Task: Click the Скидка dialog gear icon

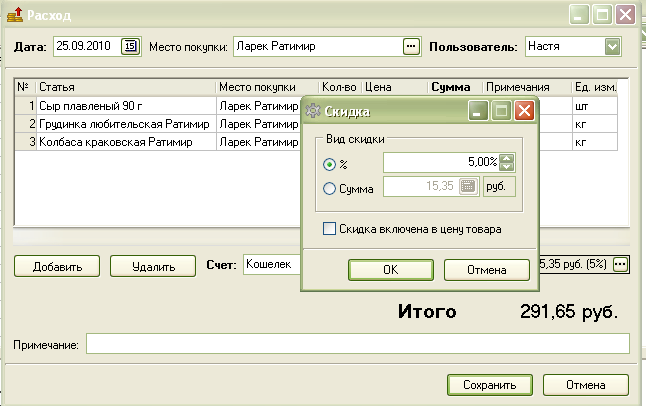Action: 313,110
